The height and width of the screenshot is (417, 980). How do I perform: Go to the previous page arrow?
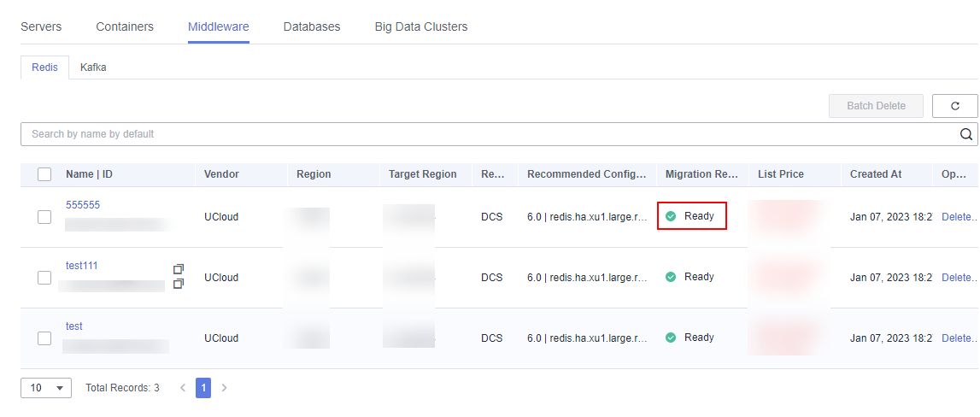click(x=182, y=388)
